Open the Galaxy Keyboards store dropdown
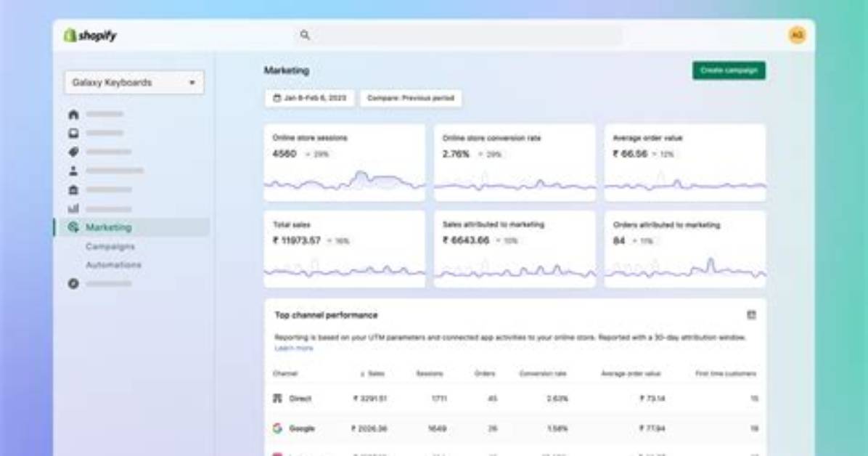This screenshot has width=868, height=456. [x=134, y=83]
